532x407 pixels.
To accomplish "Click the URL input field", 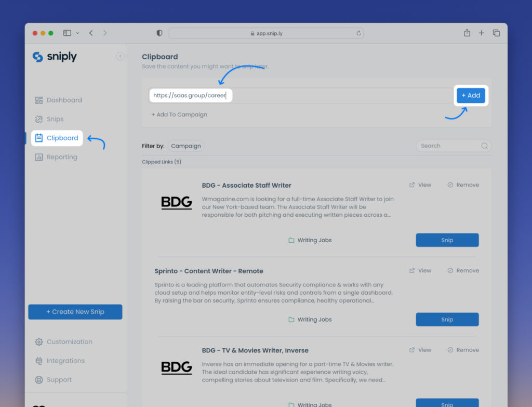I will tap(301, 96).
